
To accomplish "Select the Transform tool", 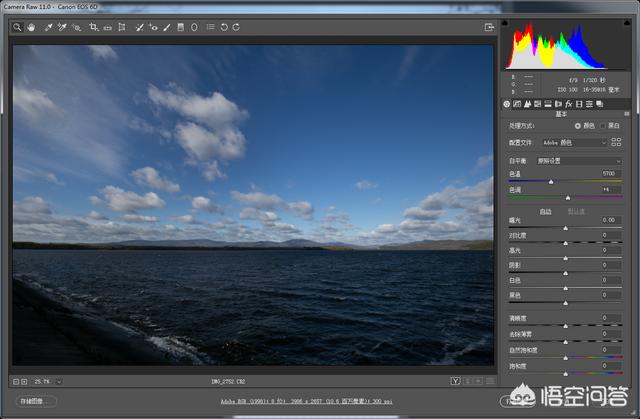I will [x=122, y=27].
